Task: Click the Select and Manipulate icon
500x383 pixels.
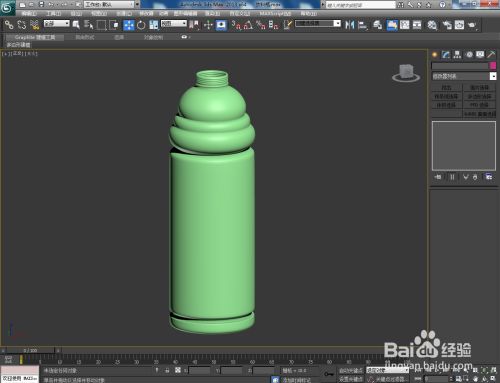Action: pos(208,25)
